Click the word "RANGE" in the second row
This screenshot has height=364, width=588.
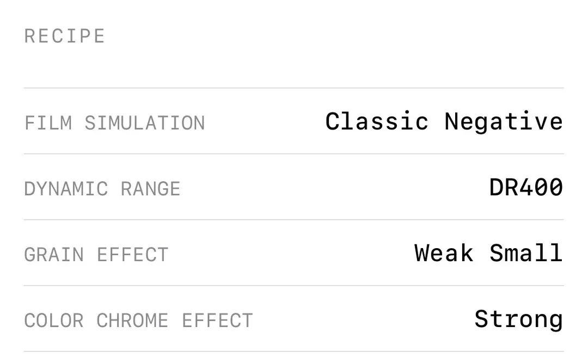tap(151, 189)
